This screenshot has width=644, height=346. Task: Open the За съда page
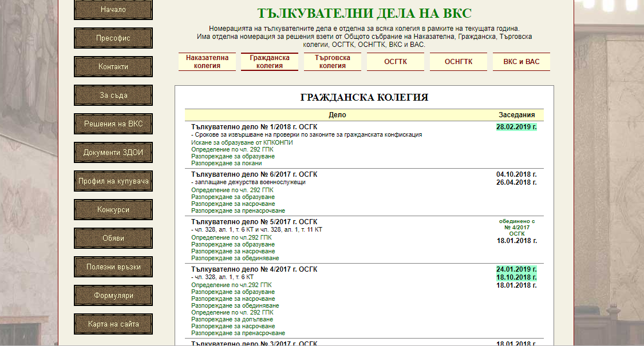(113, 96)
